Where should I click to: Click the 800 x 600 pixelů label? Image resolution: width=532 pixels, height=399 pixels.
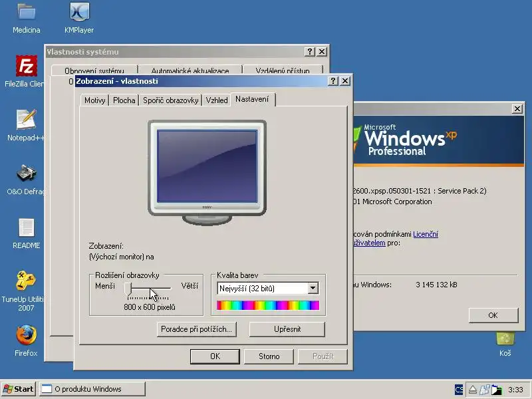(150, 307)
